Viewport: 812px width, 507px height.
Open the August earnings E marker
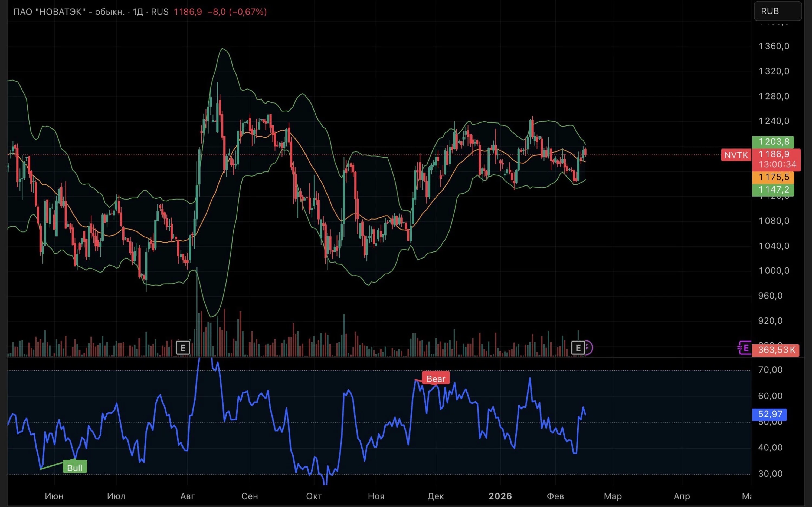183,348
